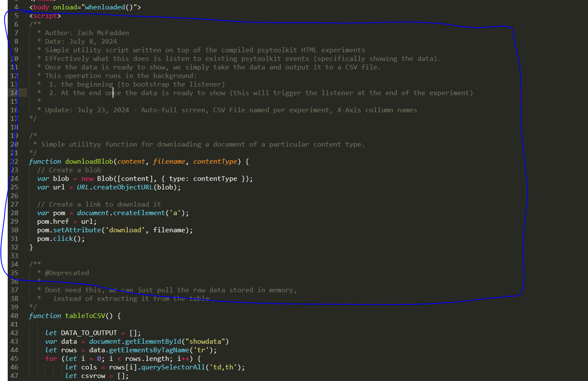Click the 'pom.href = url;' statement
Image resolution: width=588 pixels, height=381 pixels.
(x=67, y=222)
